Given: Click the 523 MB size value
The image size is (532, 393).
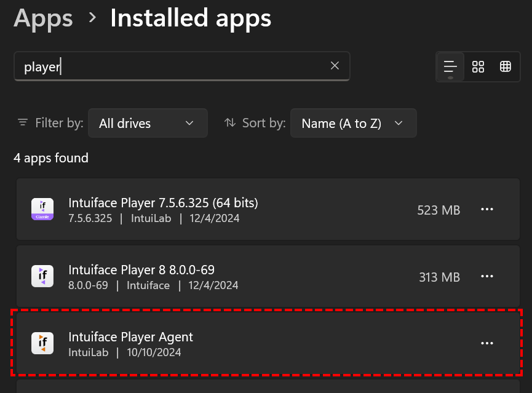Looking at the screenshot, I should [439, 210].
